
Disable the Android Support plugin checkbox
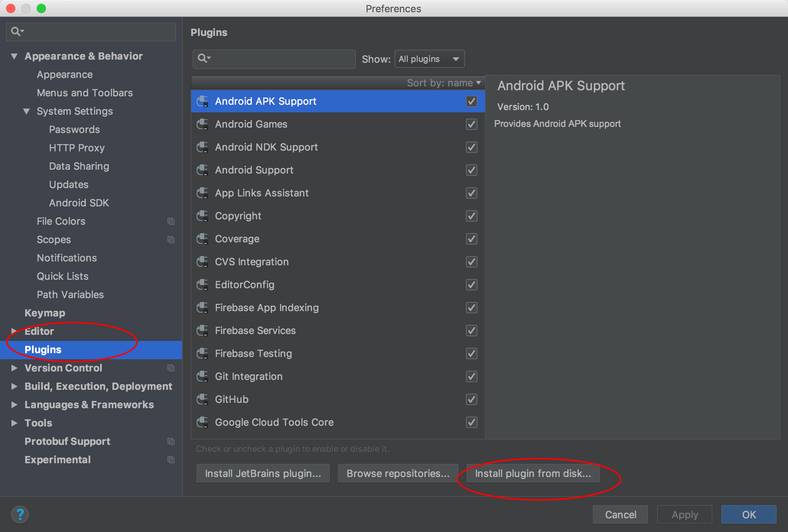[x=472, y=170]
